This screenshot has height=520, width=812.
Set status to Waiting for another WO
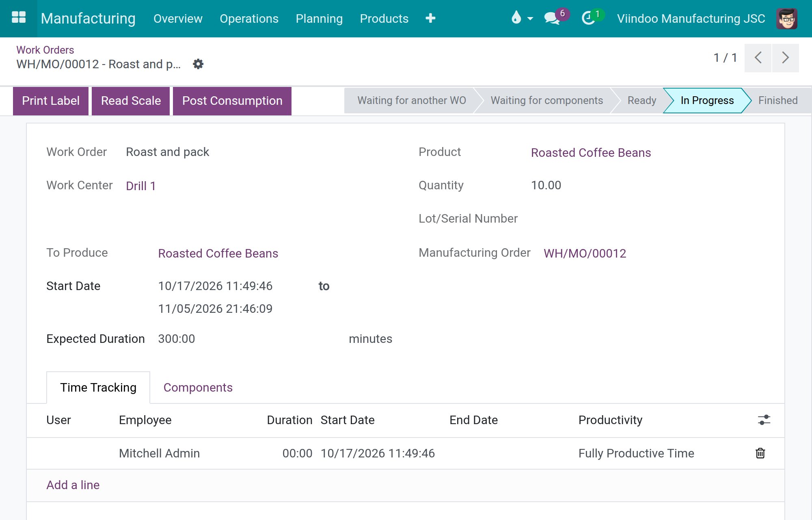click(412, 100)
